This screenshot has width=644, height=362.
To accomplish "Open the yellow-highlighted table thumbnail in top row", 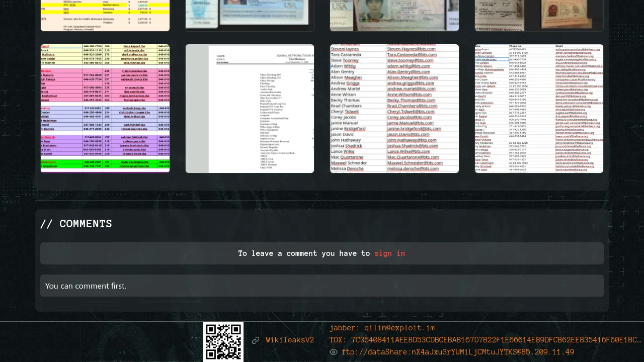I will coord(105,16).
